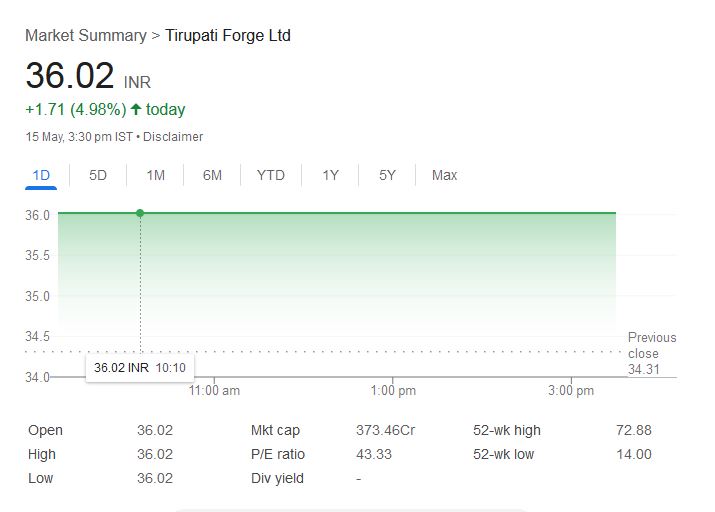Screen dimensions: 715x512
Task: Click the 3:00 pm axis label
Action: tap(571, 391)
